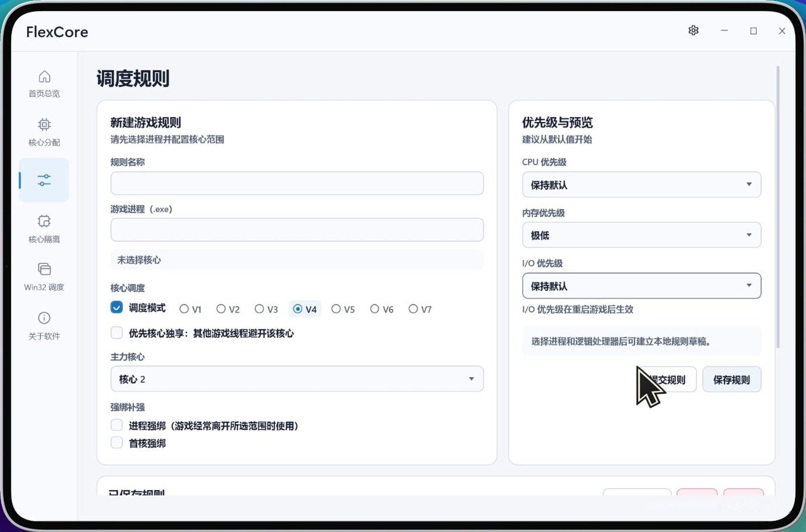This screenshot has height=532, width=806.
Task: Select the V3 radio button
Action: tap(259, 309)
